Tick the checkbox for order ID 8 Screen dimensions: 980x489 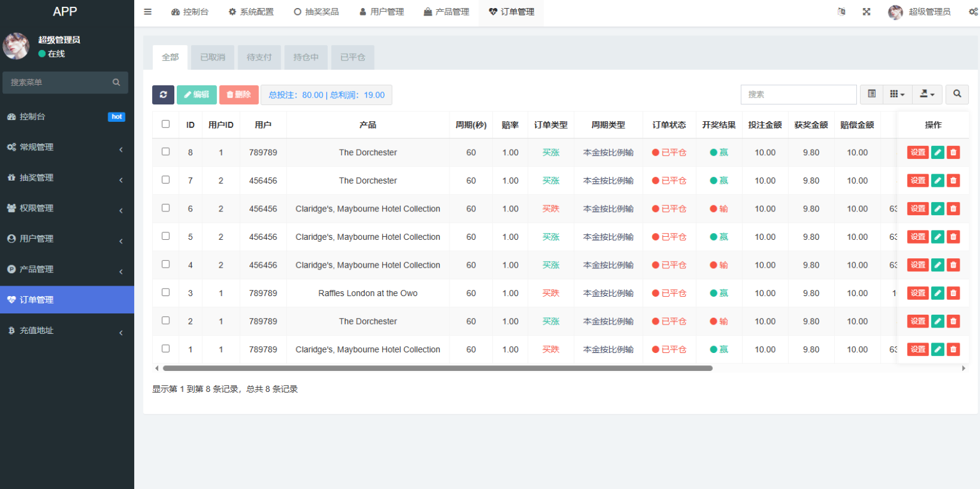[x=166, y=151]
